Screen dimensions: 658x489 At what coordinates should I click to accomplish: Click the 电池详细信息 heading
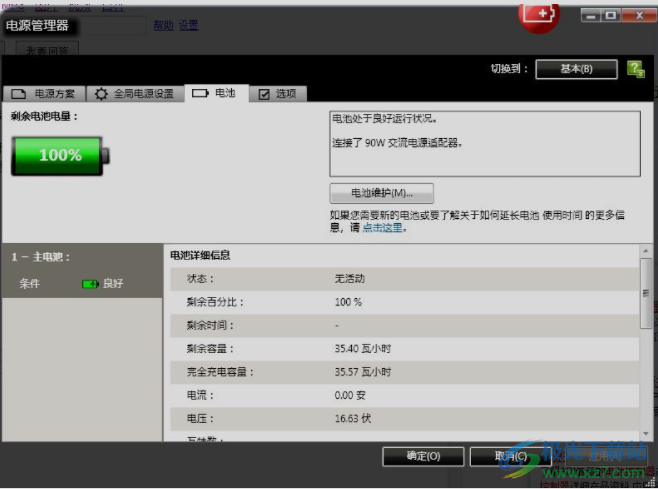click(x=200, y=255)
